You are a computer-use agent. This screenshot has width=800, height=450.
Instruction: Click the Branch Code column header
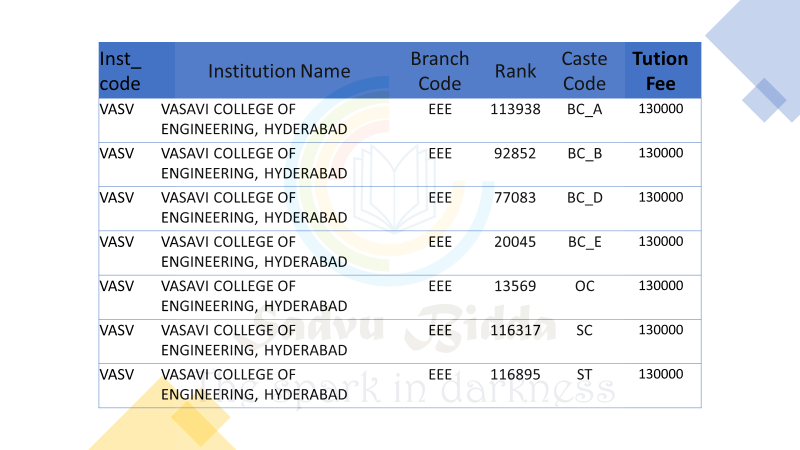[439, 71]
